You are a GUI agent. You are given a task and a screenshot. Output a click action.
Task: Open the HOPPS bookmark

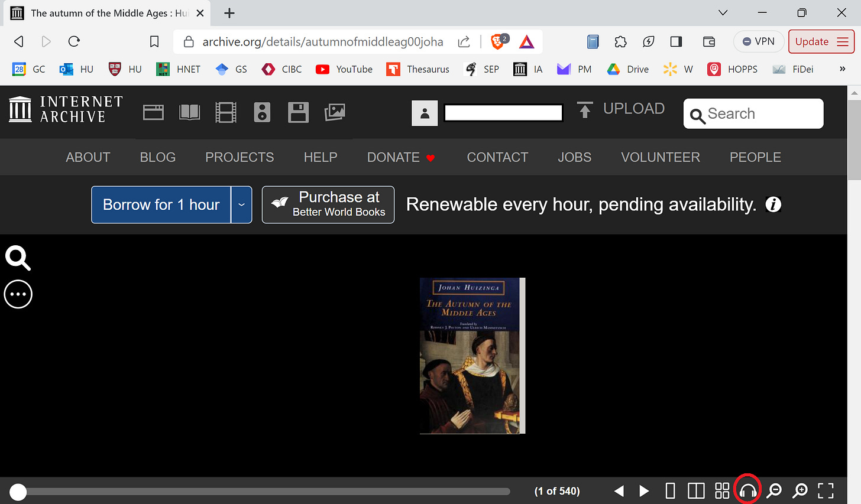[732, 69]
